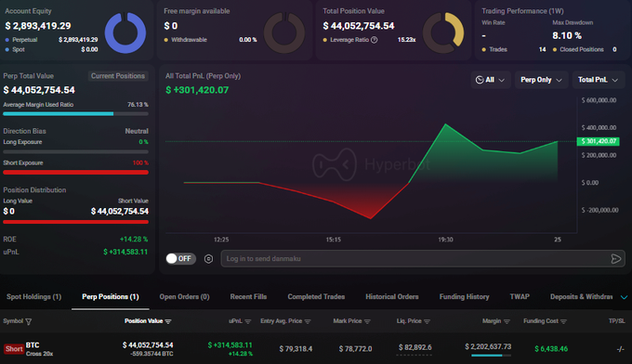Select the Perp Positions (1) tab

point(111,297)
